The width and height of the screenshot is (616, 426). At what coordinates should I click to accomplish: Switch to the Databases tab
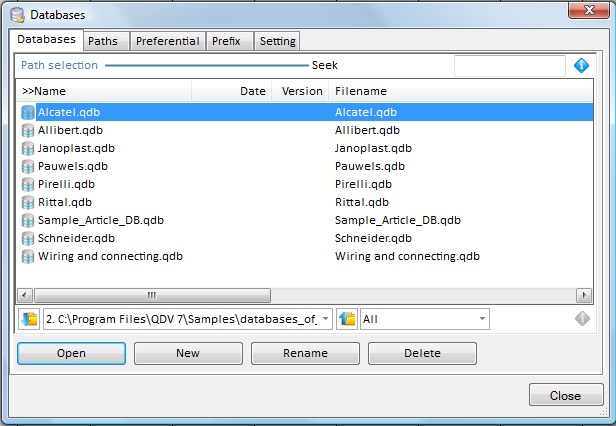click(46, 39)
